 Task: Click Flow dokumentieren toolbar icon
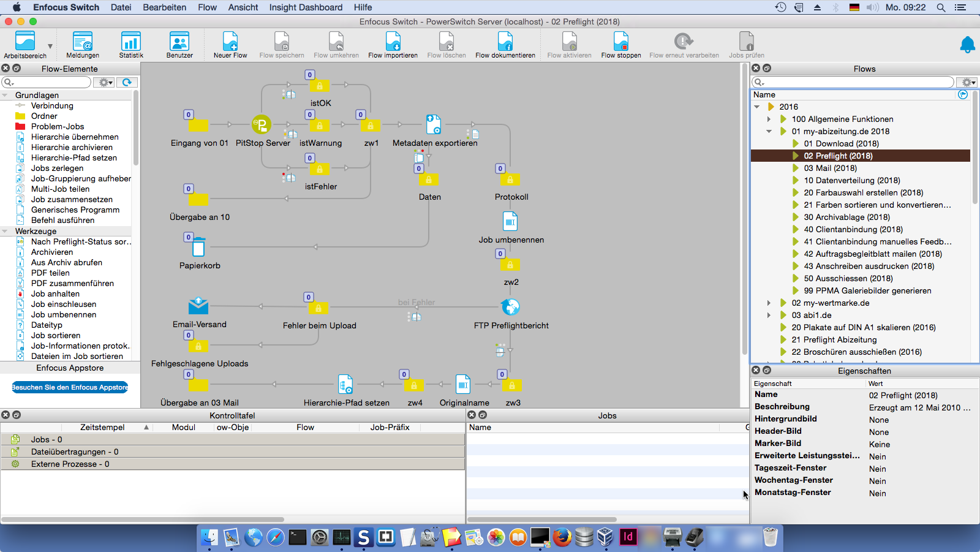point(505,42)
